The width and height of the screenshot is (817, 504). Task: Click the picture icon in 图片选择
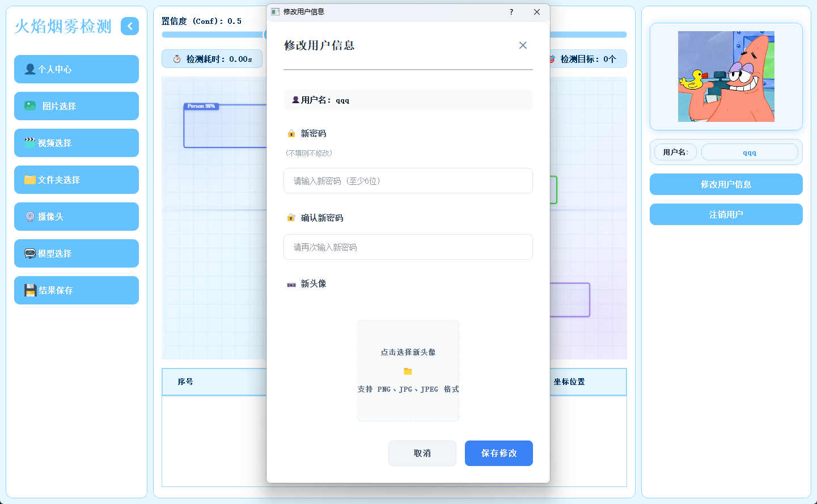pyautogui.click(x=30, y=106)
